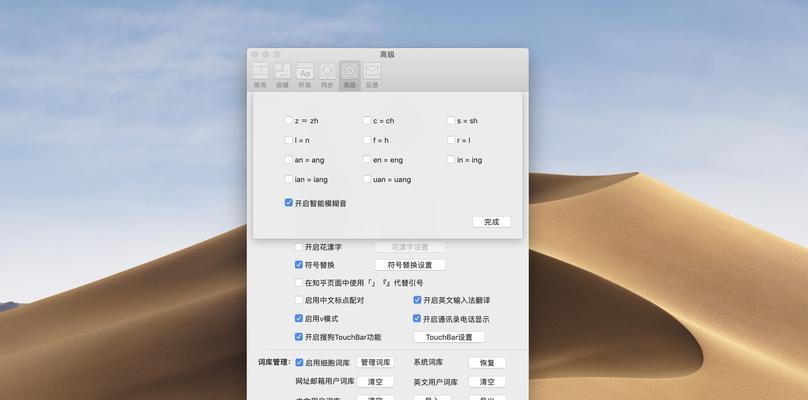808x400 pixels.
Task: Uncheck 开启智能模糊音 smart fuzzy pinyin
Action: point(289,203)
